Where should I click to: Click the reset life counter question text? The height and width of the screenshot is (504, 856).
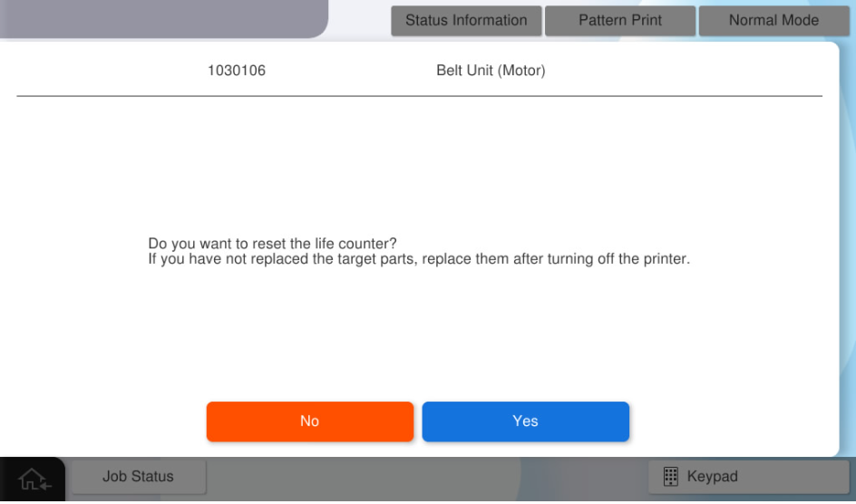click(273, 244)
